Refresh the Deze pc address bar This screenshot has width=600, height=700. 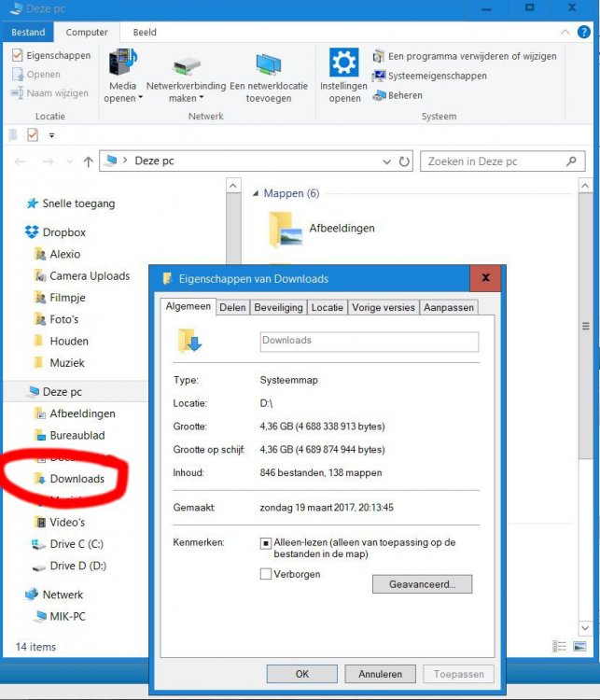[404, 161]
